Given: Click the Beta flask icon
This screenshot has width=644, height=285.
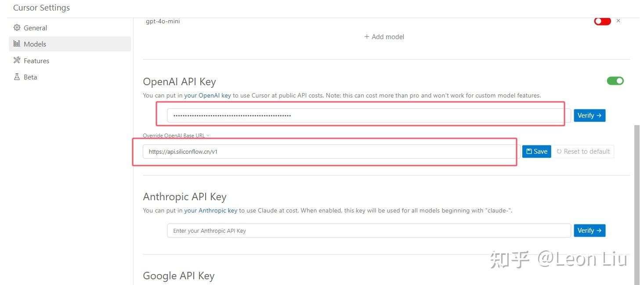Looking at the screenshot, I should click(17, 77).
